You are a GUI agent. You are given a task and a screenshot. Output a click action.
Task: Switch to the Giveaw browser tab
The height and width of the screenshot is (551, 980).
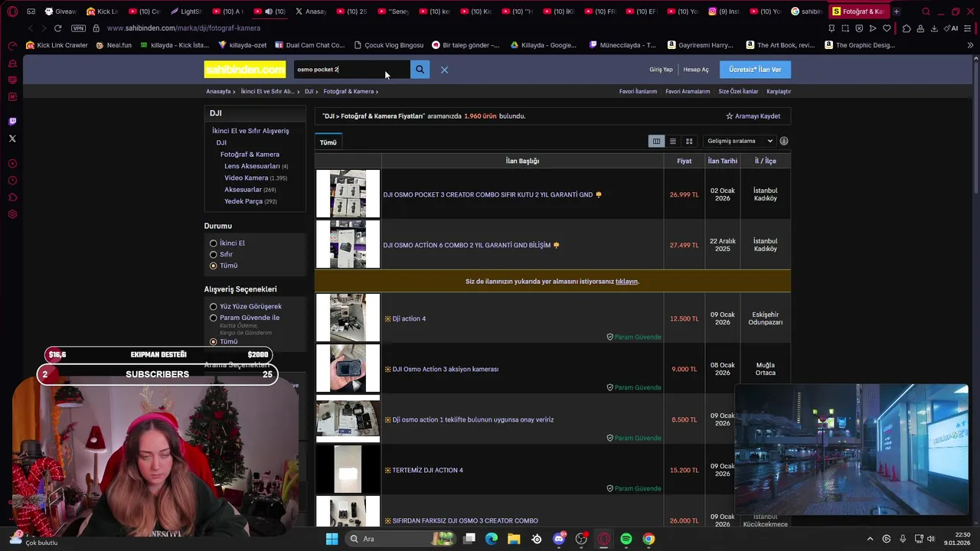click(60, 11)
